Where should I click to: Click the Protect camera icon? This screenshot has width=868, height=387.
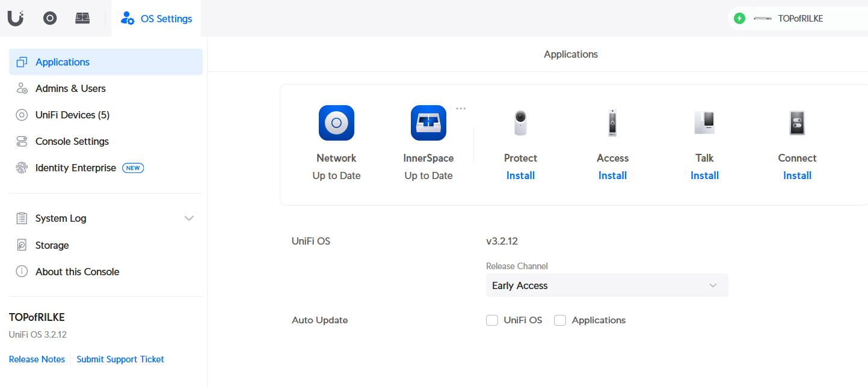tap(520, 123)
